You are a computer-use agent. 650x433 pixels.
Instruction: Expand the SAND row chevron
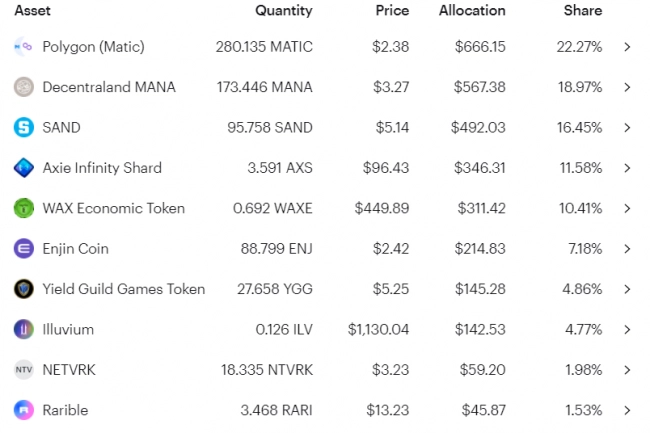tap(627, 127)
